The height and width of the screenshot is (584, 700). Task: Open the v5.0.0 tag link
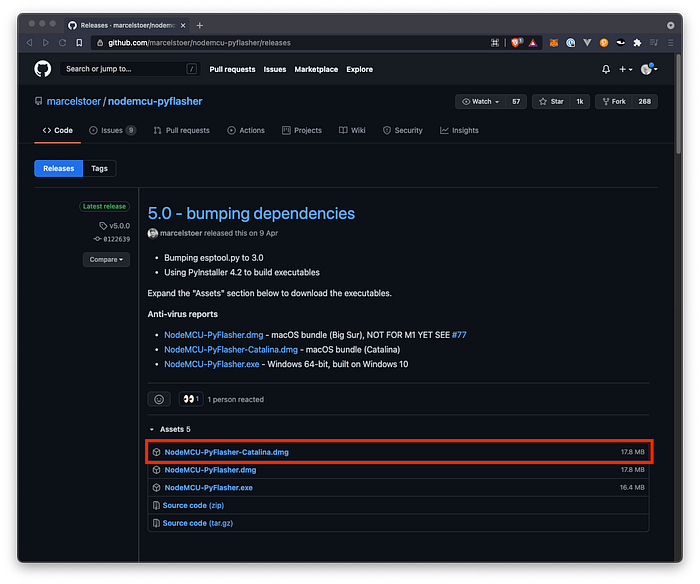(x=115, y=226)
